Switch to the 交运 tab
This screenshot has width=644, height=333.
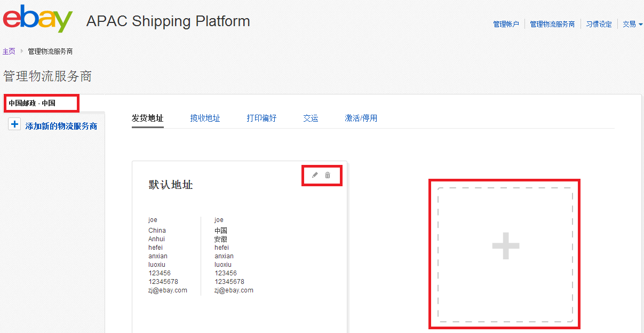click(311, 118)
